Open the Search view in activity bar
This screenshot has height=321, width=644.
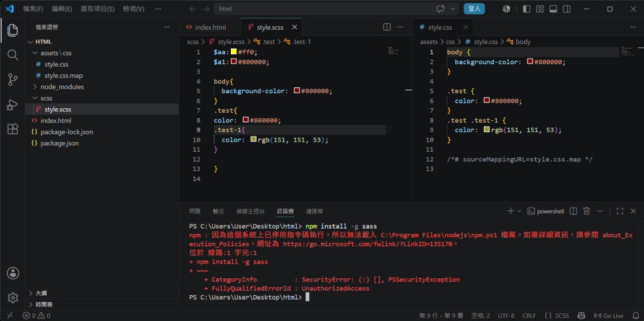(13, 55)
